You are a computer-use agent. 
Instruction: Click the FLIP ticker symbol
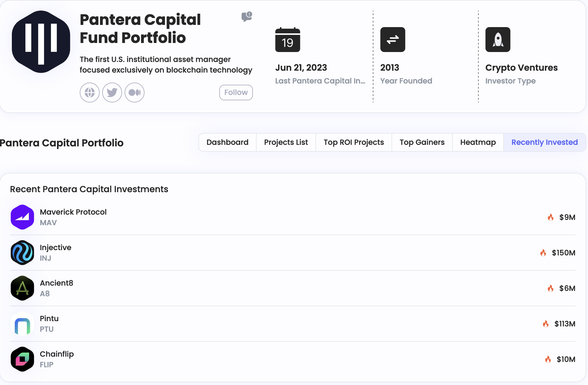point(47,365)
